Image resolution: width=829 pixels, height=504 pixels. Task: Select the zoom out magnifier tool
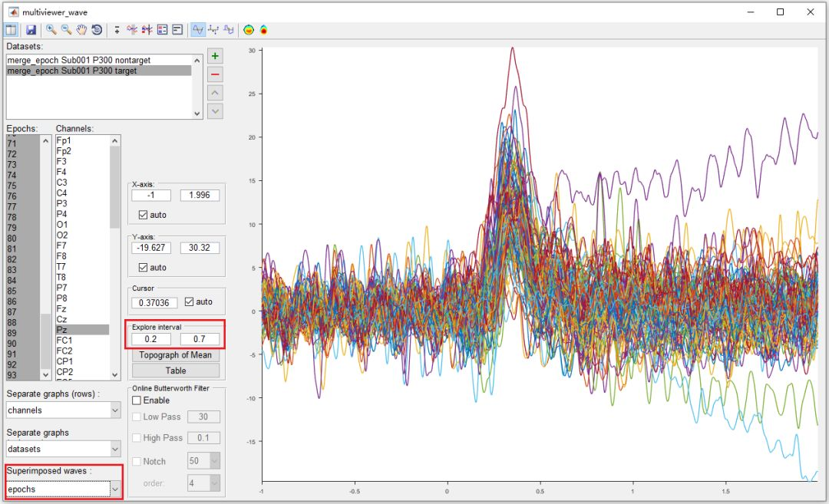point(66,30)
